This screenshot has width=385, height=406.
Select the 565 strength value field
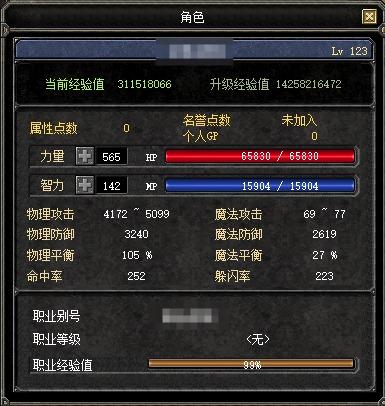pos(111,156)
